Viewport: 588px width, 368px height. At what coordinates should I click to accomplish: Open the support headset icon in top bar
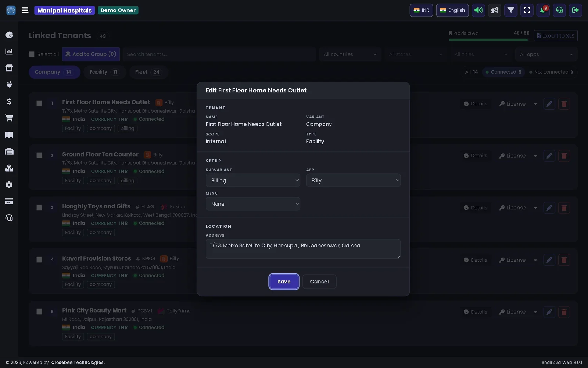coord(559,10)
